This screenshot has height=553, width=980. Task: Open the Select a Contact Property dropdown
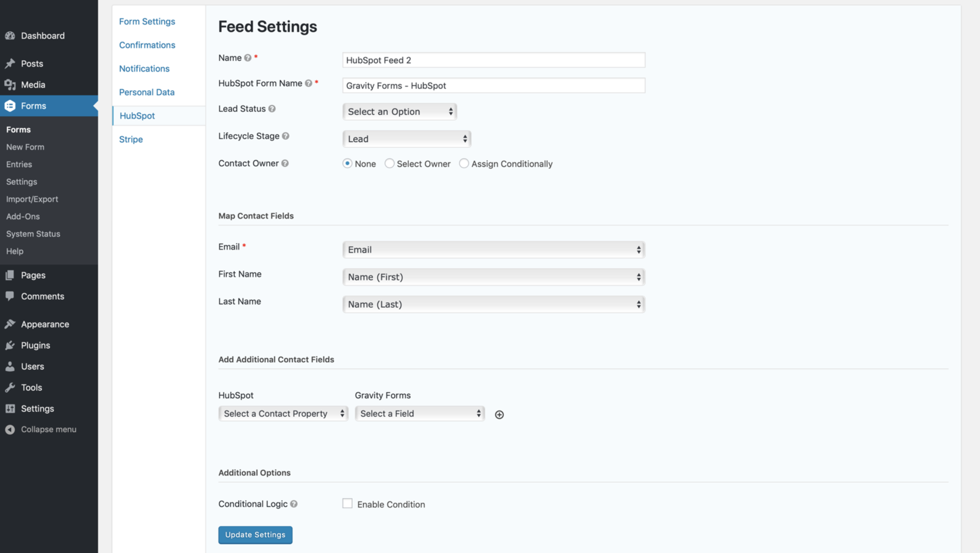tap(283, 414)
